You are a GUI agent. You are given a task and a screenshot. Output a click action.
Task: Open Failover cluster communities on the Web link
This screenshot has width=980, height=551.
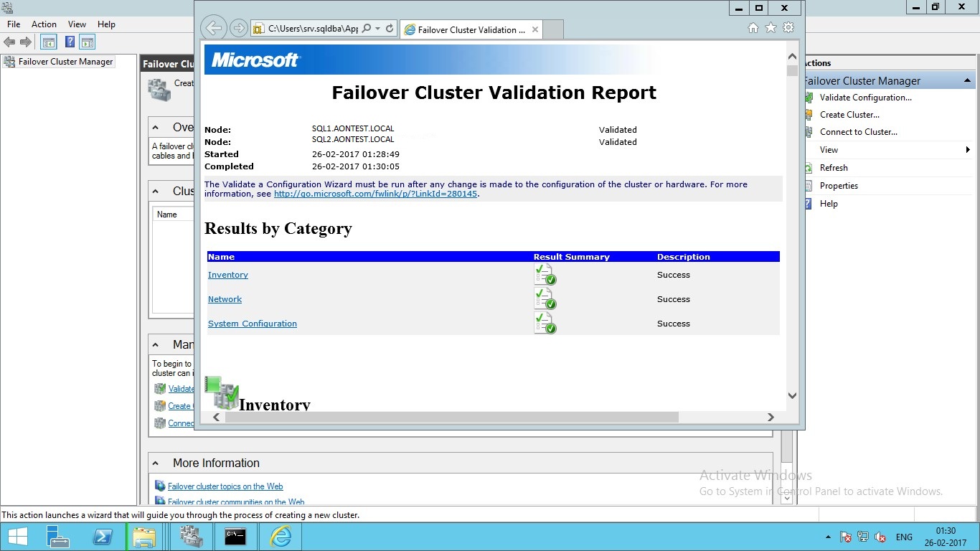pyautogui.click(x=236, y=502)
